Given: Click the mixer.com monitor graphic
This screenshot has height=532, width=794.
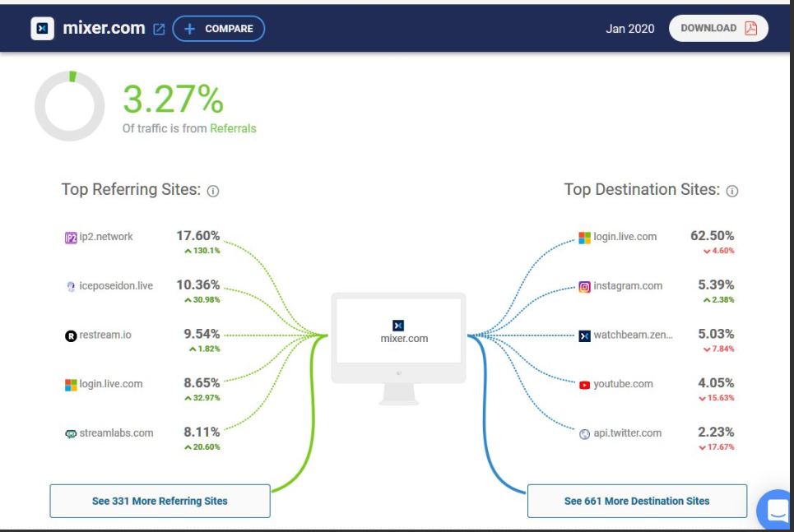Looking at the screenshot, I should [398, 349].
